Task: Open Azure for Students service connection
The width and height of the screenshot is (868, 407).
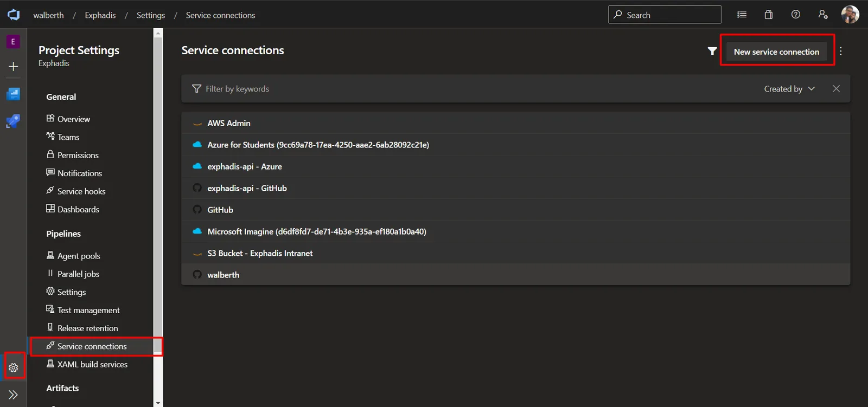Action: (515, 145)
